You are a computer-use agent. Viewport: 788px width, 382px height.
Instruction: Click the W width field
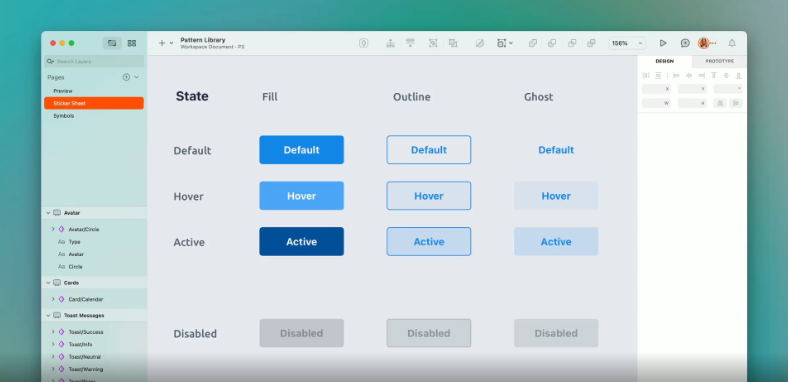click(x=656, y=103)
